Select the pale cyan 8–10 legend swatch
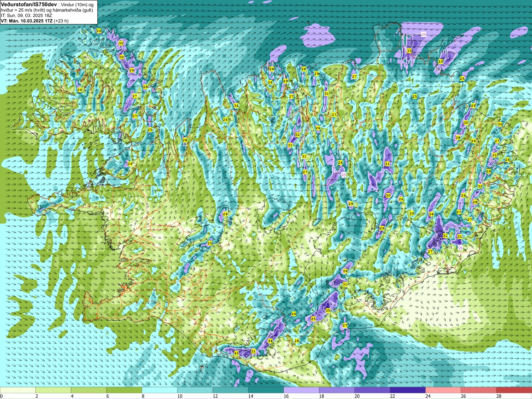 (160, 390)
